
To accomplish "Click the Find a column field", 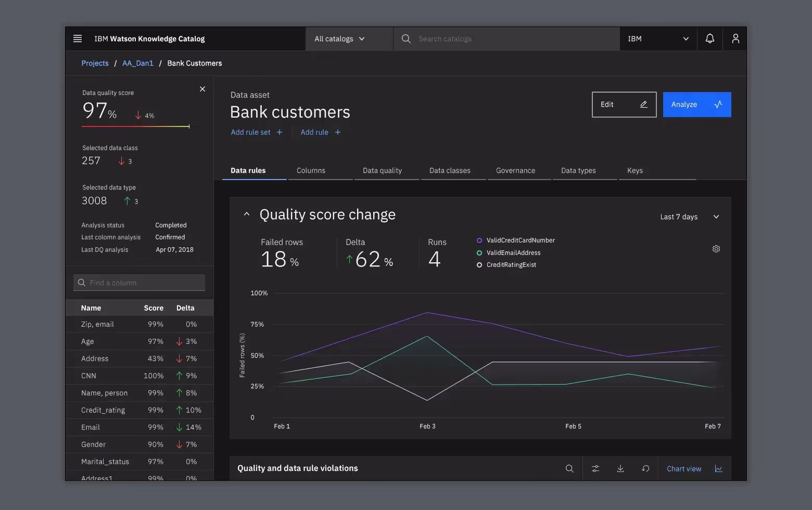I will pyautogui.click(x=139, y=283).
